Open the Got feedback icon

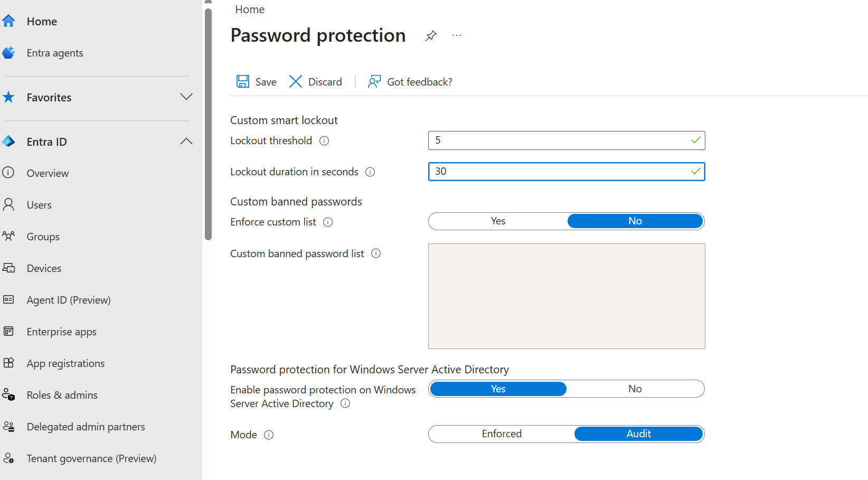pos(374,81)
